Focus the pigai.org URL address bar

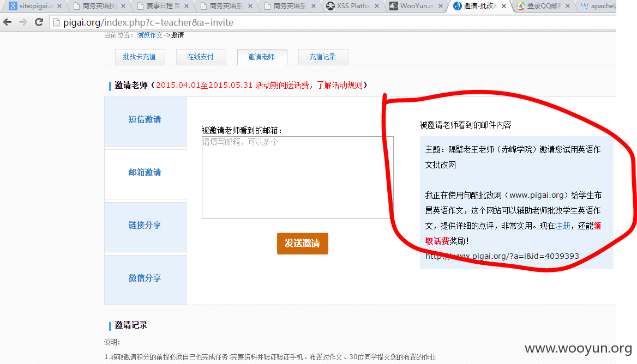[333, 22]
